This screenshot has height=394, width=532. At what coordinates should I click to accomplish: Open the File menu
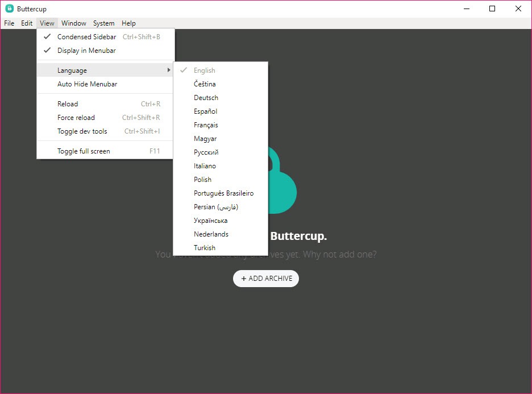9,23
